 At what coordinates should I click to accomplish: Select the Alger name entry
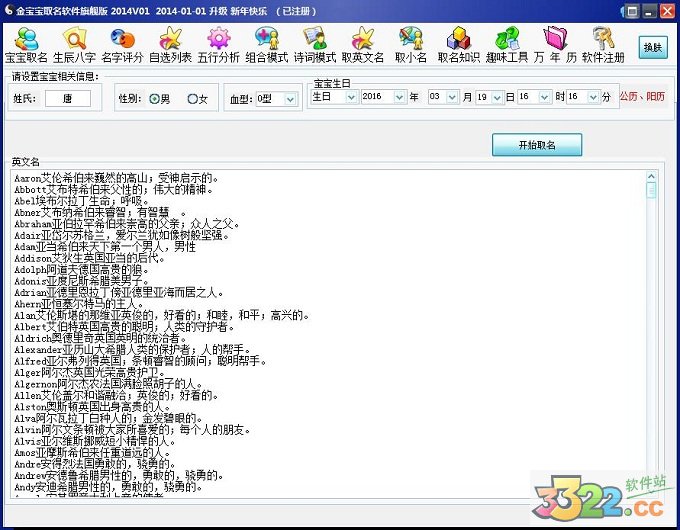(89, 373)
